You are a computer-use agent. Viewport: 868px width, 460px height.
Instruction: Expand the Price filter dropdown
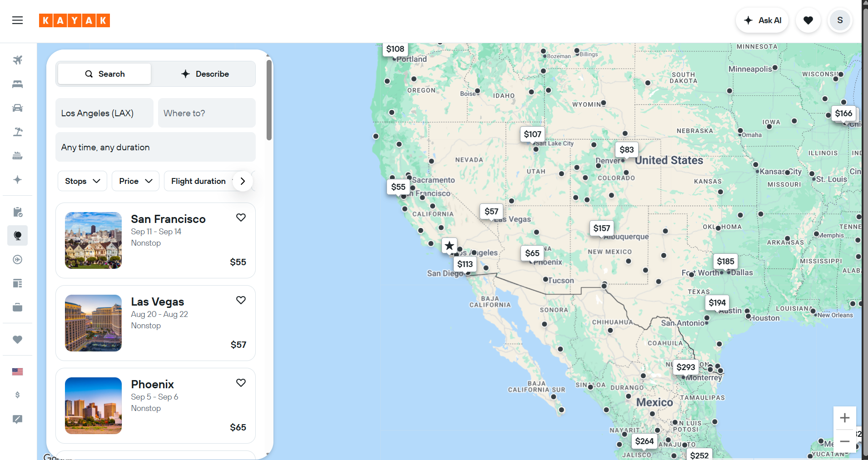coord(135,181)
